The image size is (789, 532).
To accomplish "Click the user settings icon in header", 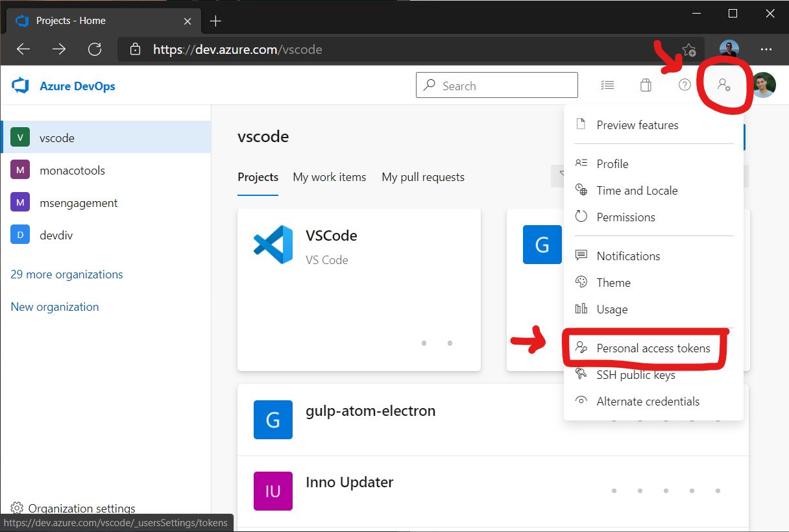I will tap(723, 85).
